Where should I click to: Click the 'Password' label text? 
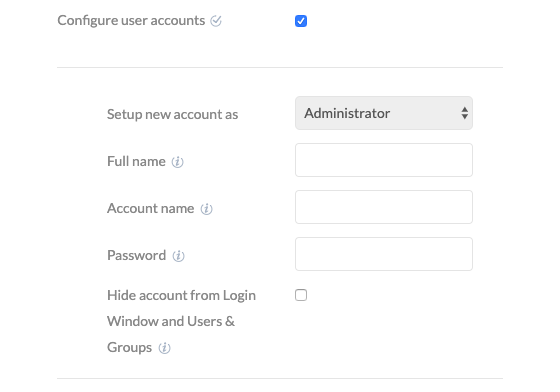click(x=137, y=255)
